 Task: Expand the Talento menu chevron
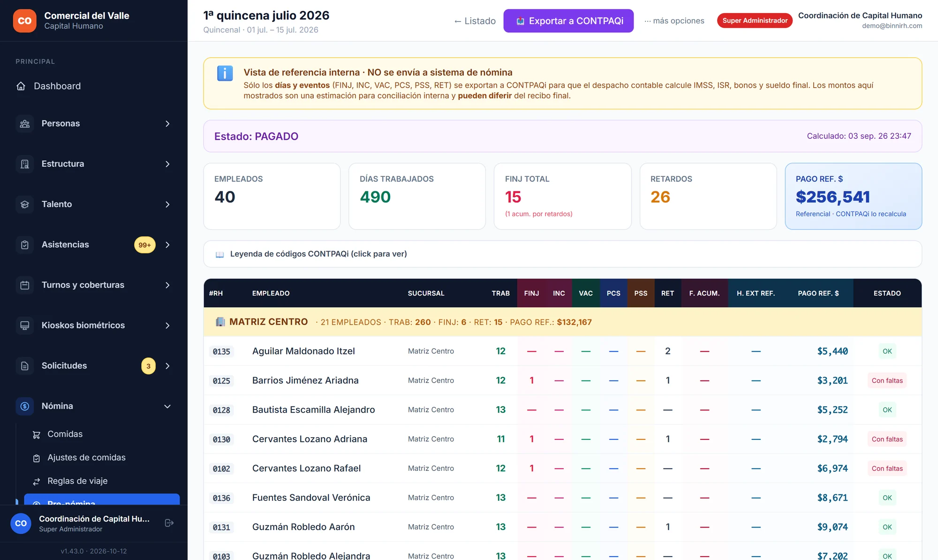[167, 204]
